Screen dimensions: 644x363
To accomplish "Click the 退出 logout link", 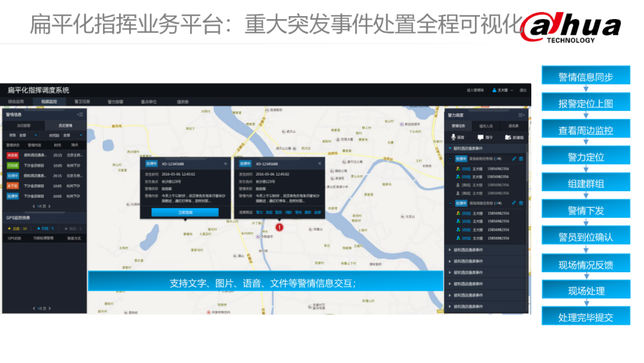I will (523, 90).
